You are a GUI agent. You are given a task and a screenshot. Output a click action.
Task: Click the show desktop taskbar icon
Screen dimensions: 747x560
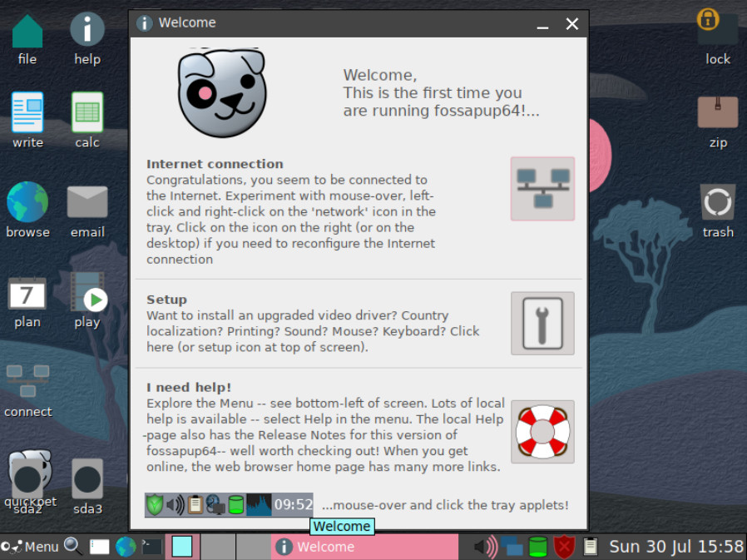[x=99, y=547]
